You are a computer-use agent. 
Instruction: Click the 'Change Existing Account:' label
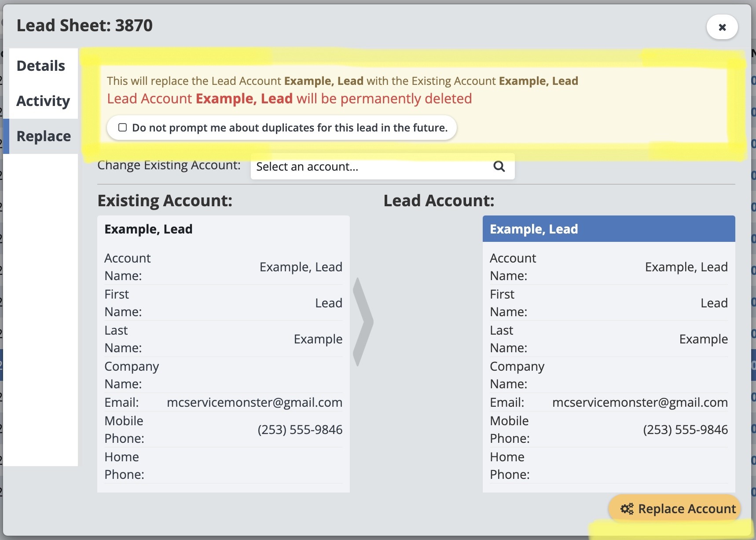169,165
